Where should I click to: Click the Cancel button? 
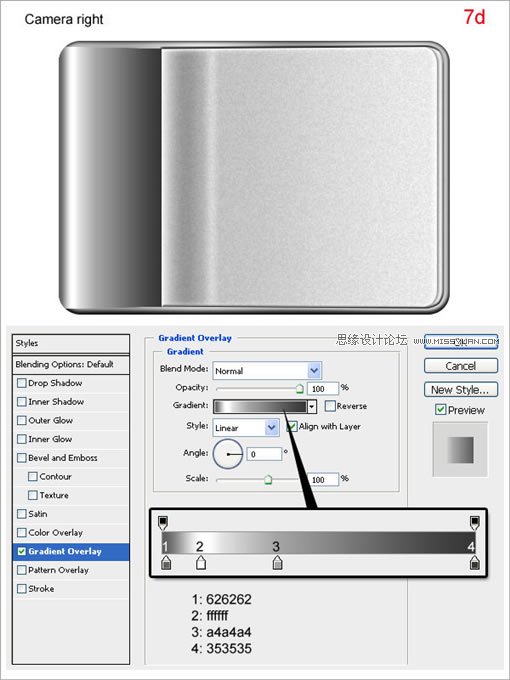tap(461, 366)
